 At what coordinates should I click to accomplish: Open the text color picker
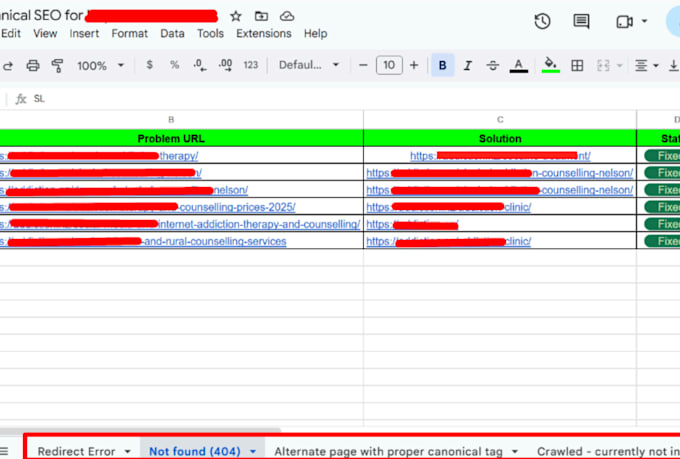518,66
